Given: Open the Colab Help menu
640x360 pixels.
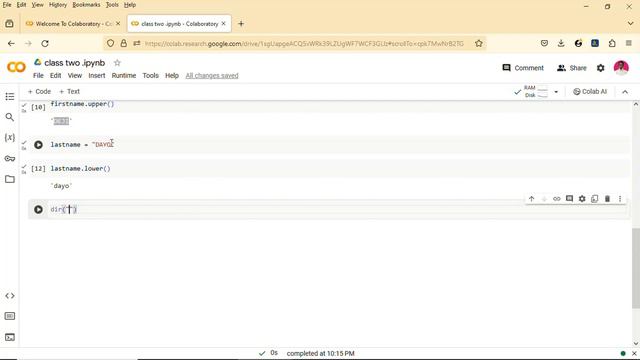Looking at the screenshot, I should (x=172, y=76).
